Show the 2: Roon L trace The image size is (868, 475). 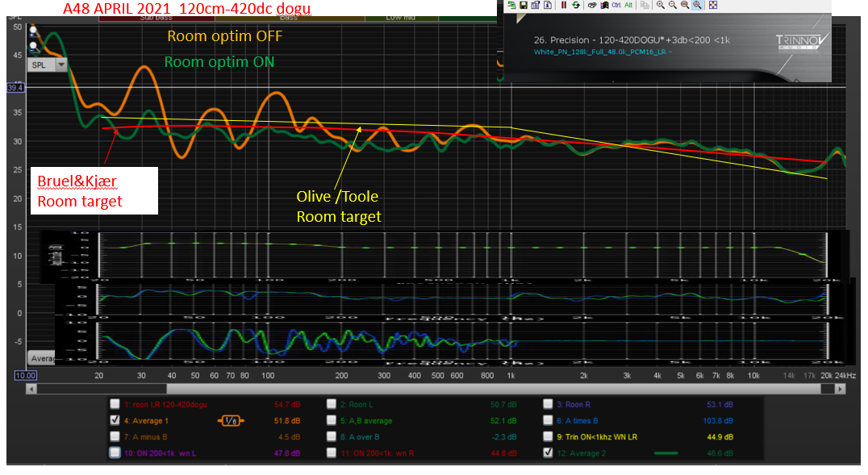click(331, 403)
